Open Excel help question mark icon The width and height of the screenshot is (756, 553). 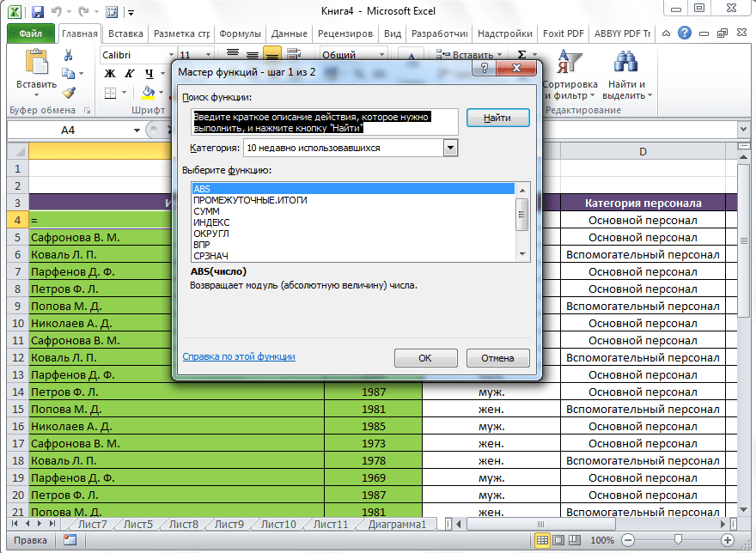[684, 33]
